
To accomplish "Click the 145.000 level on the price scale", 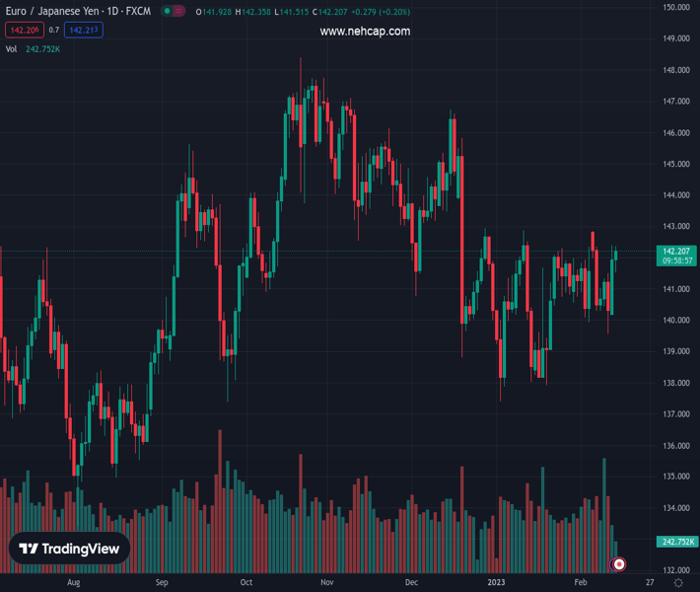I will pos(675,164).
